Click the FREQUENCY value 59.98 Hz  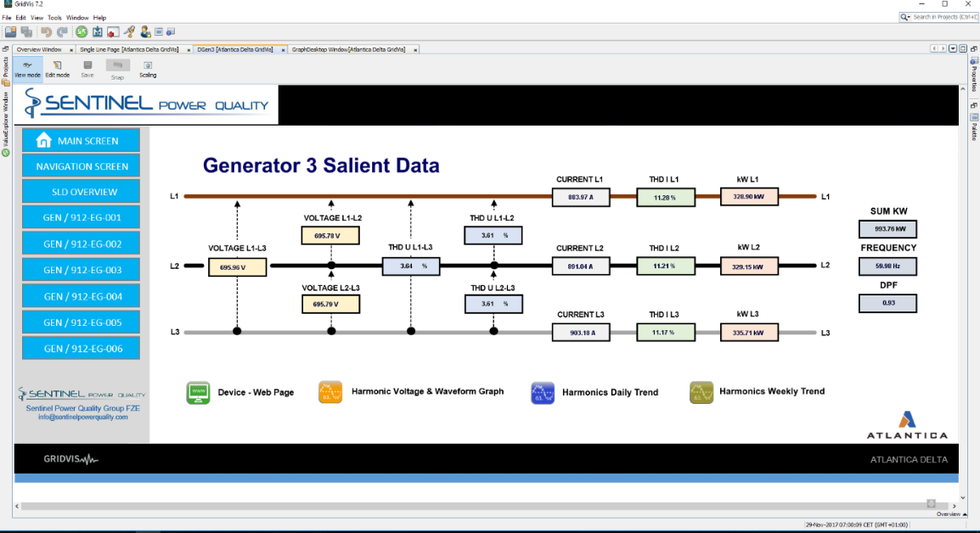click(887, 266)
